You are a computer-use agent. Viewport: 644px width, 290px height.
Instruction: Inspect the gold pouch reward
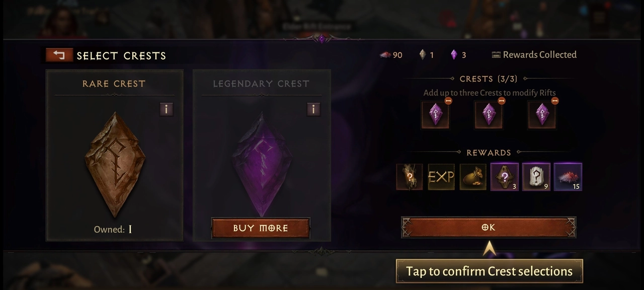(x=473, y=177)
